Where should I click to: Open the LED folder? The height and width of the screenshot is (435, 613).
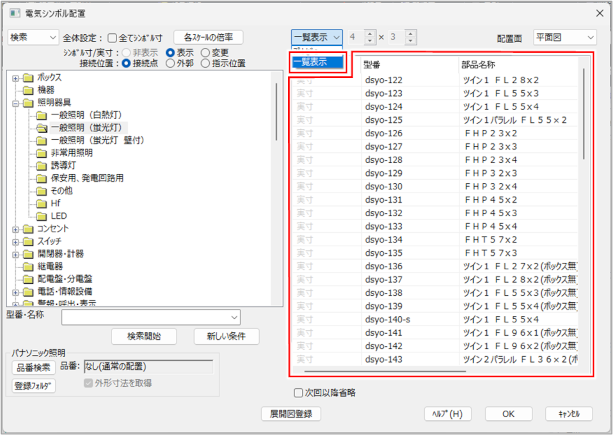coord(58,215)
